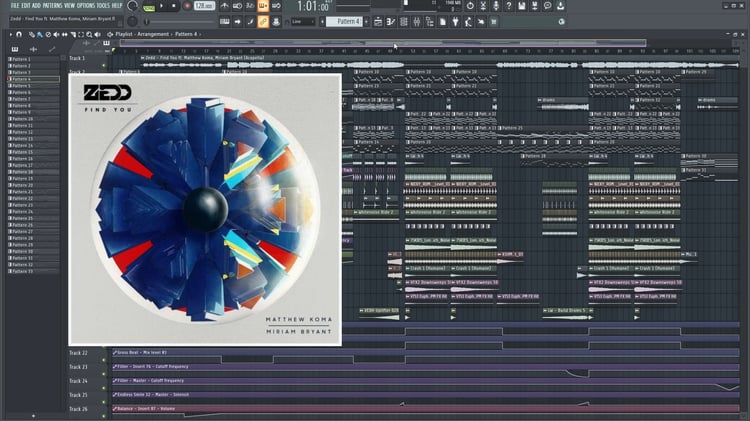Open the Browser tree view icon

point(430,22)
